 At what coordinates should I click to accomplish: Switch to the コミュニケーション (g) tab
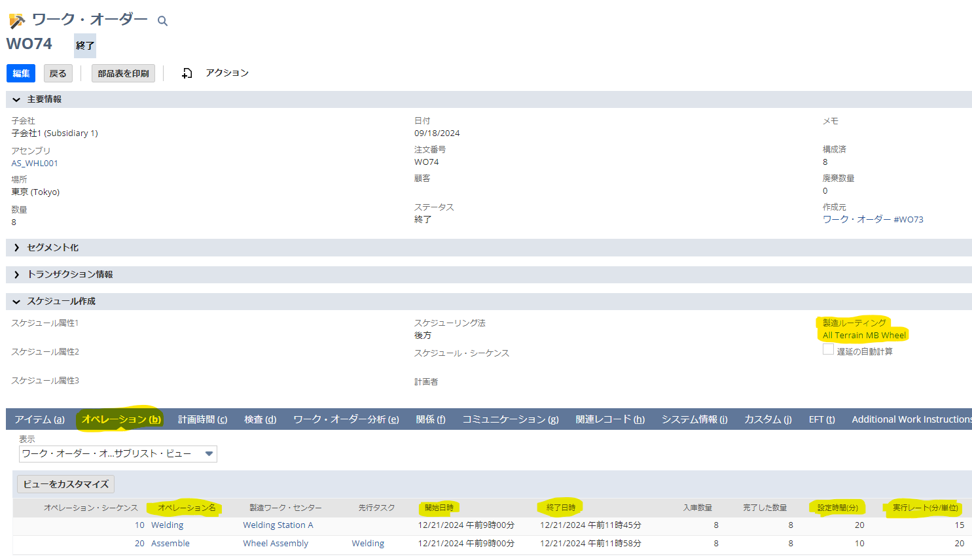511,419
